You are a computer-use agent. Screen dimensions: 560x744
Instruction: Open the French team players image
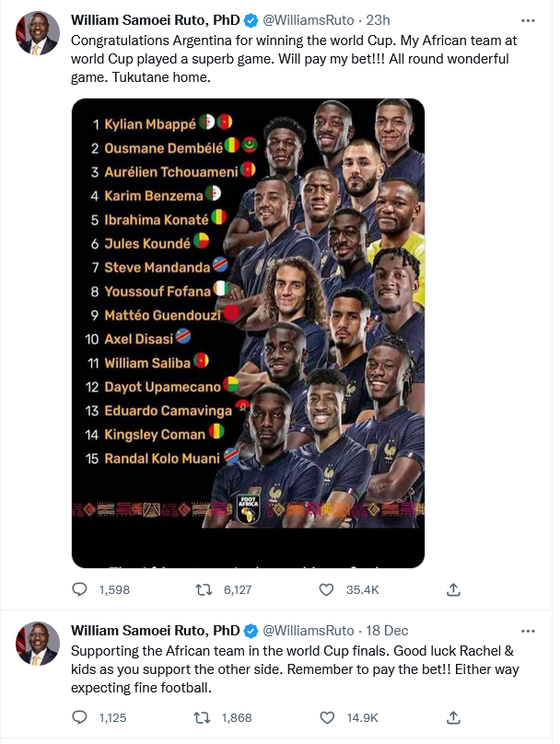(x=248, y=332)
